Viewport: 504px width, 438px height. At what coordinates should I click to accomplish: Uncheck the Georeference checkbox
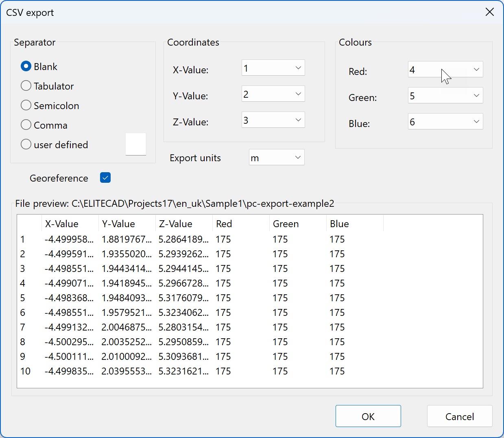point(105,178)
